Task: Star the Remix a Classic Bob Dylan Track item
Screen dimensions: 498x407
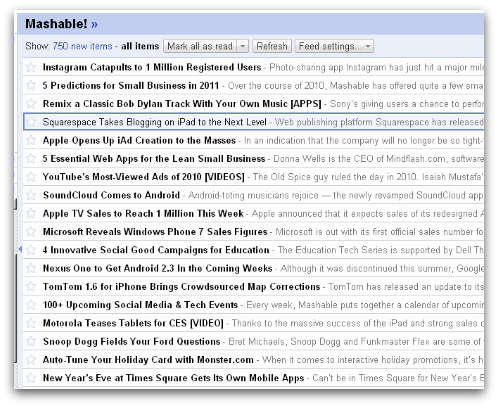Action: (x=31, y=104)
